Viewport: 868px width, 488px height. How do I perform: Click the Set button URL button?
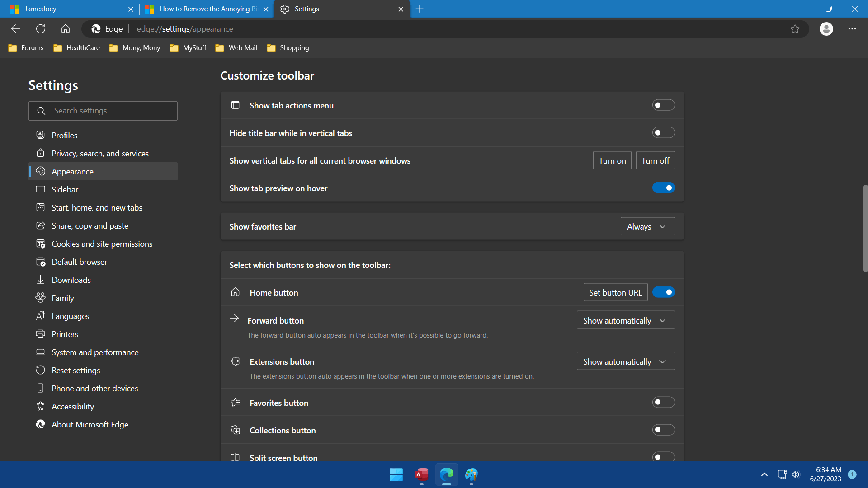615,293
